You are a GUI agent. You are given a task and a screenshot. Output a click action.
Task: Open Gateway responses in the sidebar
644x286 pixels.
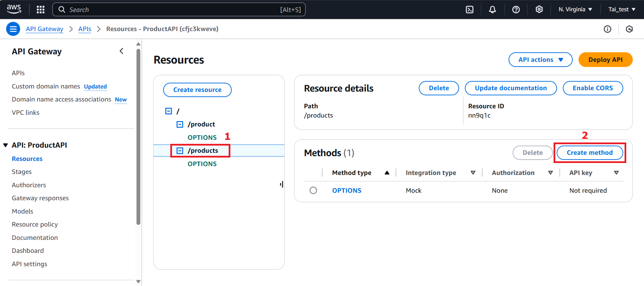tap(40, 198)
